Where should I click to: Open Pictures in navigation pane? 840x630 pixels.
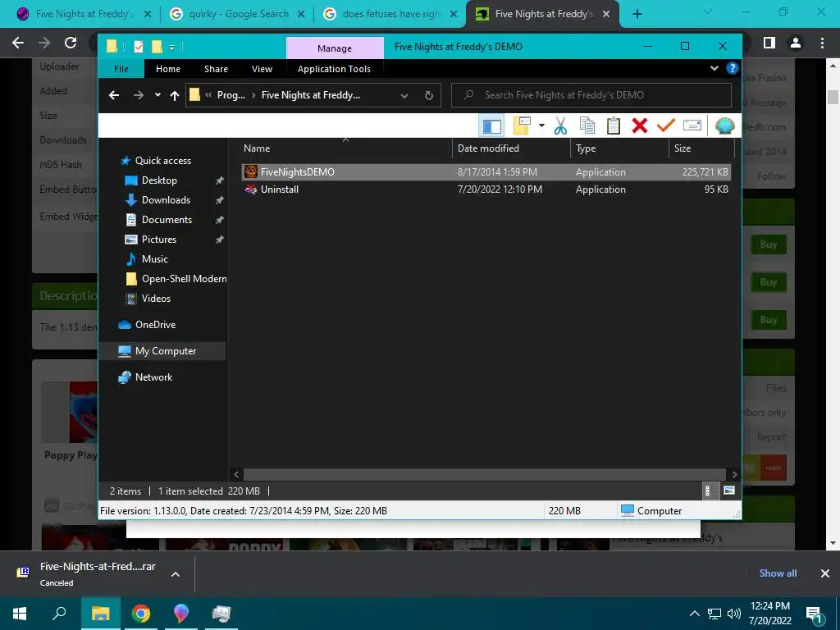point(158,240)
